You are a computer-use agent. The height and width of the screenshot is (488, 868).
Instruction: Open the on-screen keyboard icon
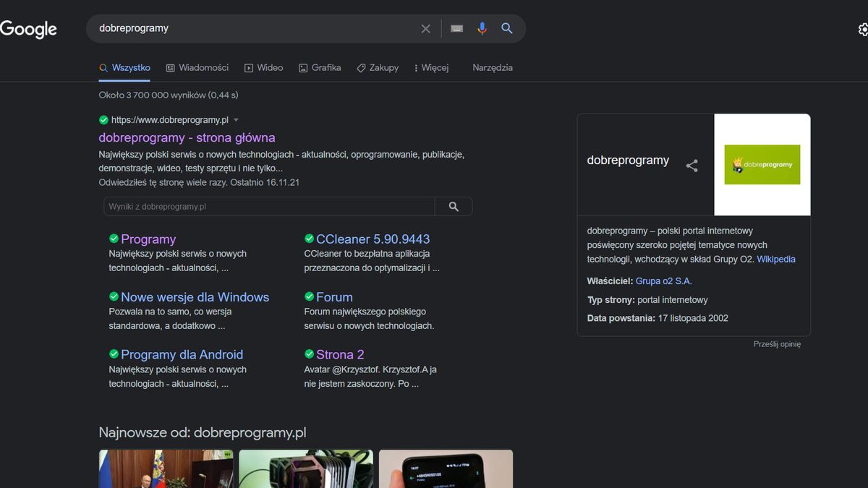456,28
